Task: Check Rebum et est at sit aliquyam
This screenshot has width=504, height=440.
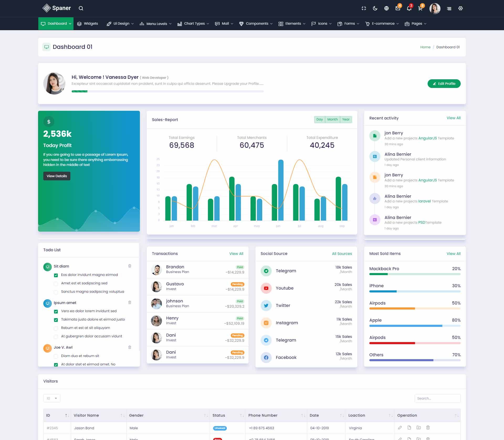Action: point(56,328)
